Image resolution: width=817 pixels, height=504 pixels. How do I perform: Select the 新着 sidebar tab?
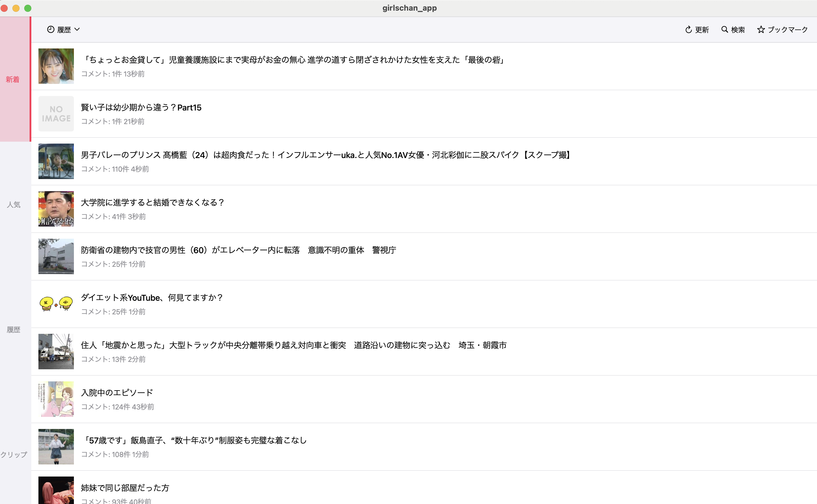(13, 79)
